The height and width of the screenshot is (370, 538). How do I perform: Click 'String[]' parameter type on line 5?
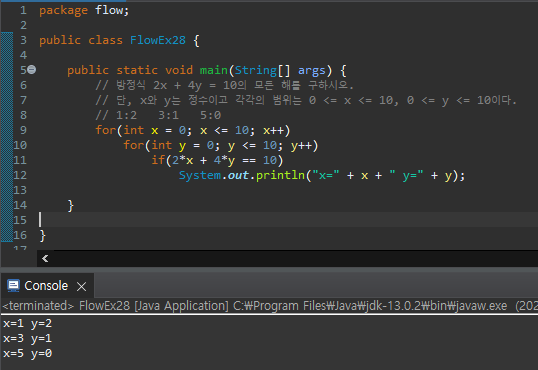tap(262, 70)
